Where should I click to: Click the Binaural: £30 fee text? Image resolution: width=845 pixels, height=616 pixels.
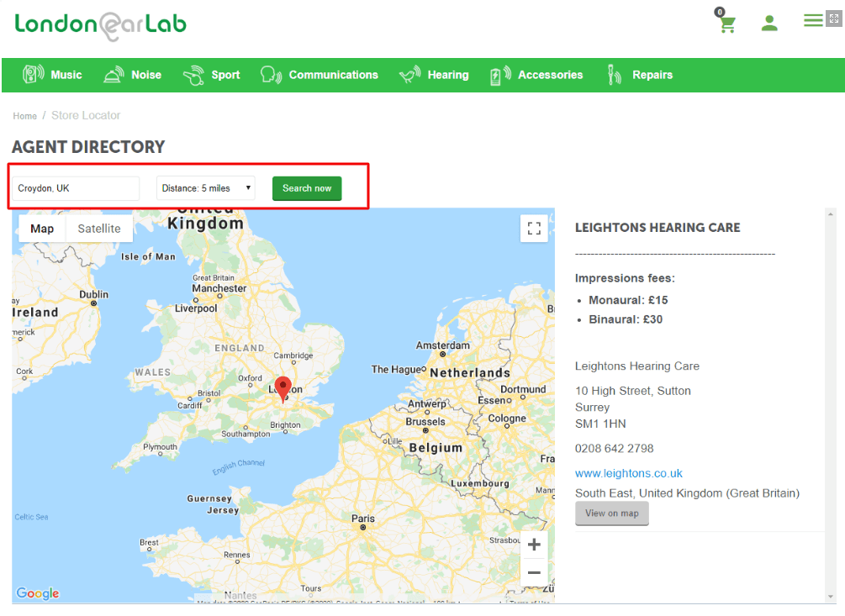coord(626,319)
